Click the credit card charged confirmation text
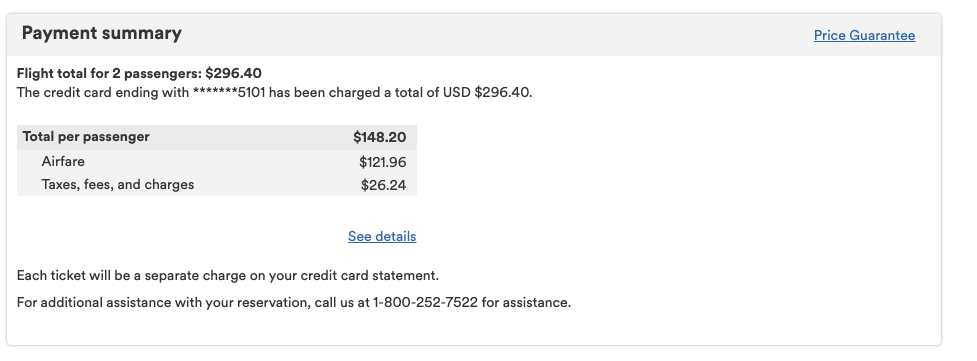Viewport: 977px width, 361px height. 275,93
